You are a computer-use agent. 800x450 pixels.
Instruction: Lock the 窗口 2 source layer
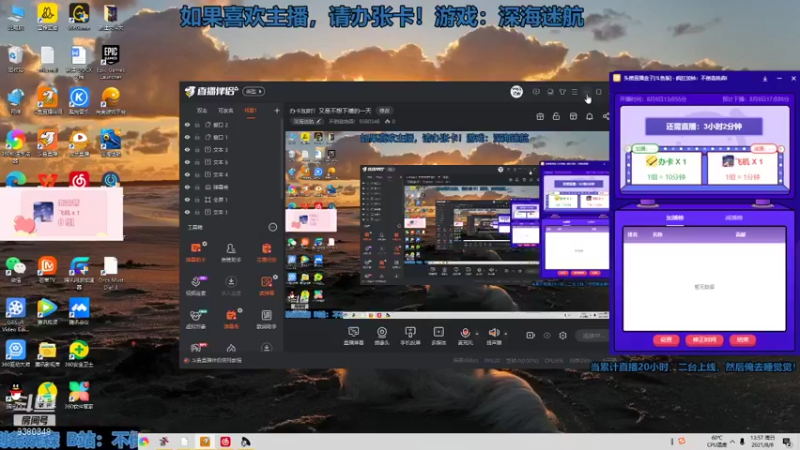[197, 124]
